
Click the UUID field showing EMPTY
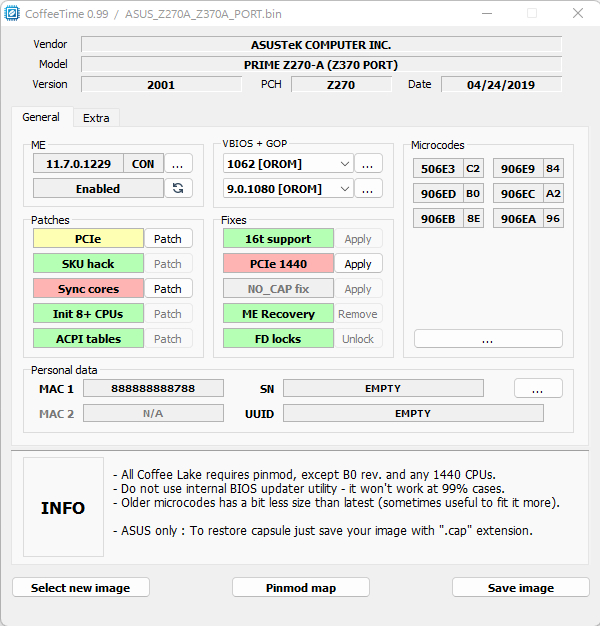413,413
